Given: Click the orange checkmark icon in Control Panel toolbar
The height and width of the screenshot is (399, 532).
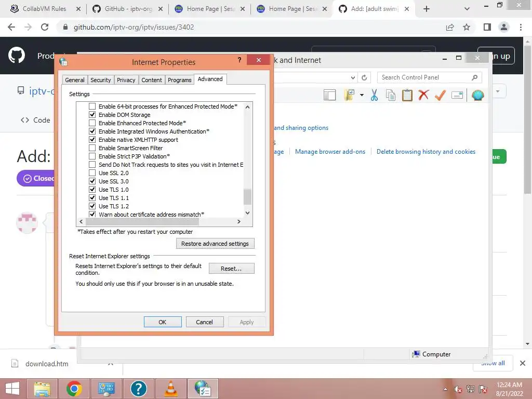Looking at the screenshot, I should [440, 95].
